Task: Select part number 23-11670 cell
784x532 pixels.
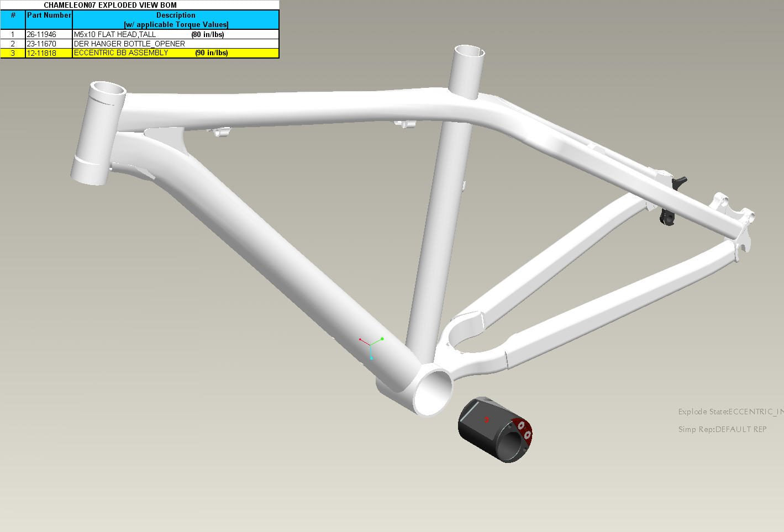Action: pyautogui.click(x=41, y=44)
